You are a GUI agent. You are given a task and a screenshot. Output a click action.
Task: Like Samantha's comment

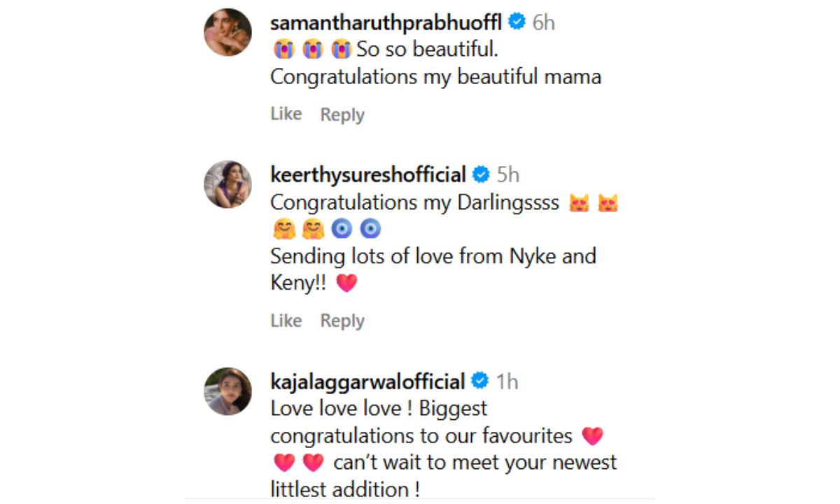tap(286, 113)
